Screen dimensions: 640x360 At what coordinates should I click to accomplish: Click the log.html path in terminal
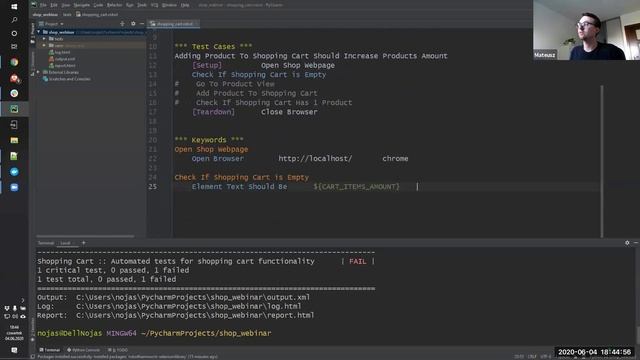pyautogui.click(x=189, y=306)
